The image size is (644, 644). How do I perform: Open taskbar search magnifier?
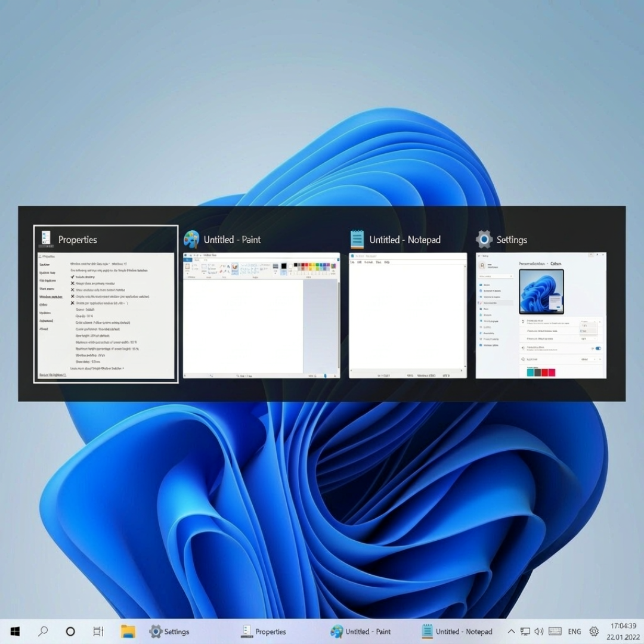43,631
